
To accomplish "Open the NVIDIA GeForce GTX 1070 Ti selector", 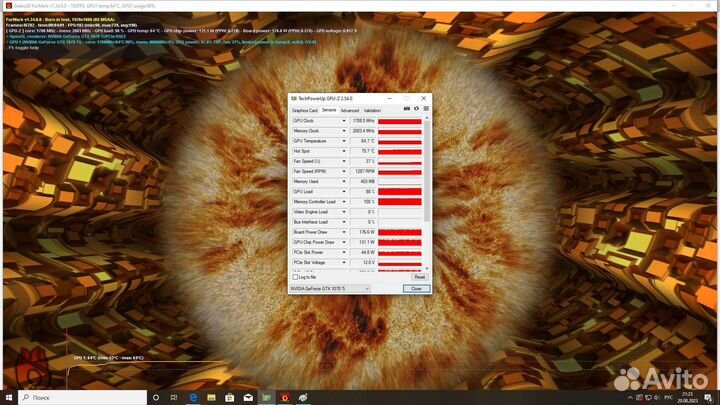I will (x=330, y=288).
